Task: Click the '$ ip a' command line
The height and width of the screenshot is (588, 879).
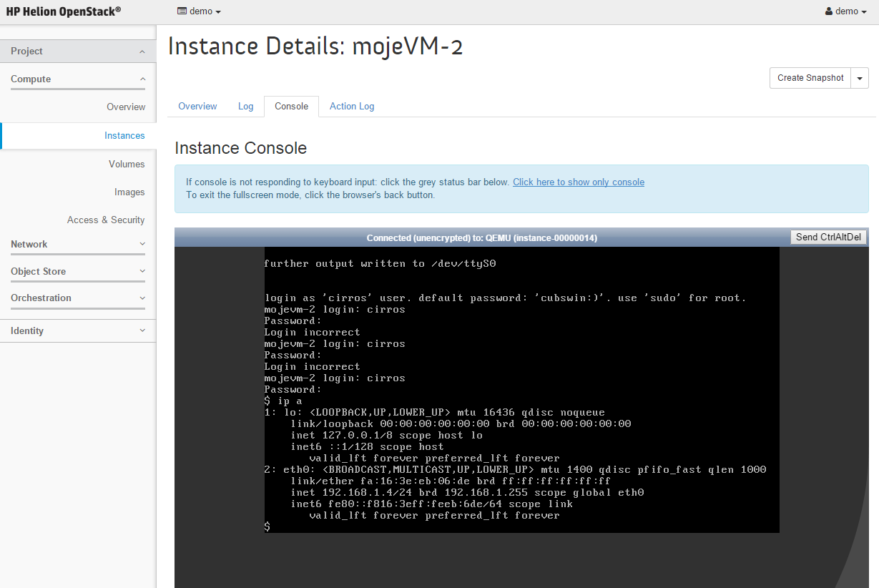Action: click(x=283, y=401)
